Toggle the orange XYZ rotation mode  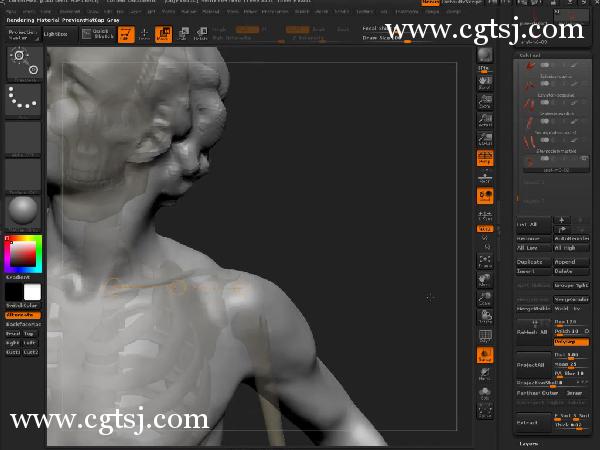pyautogui.click(x=485, y=229)
